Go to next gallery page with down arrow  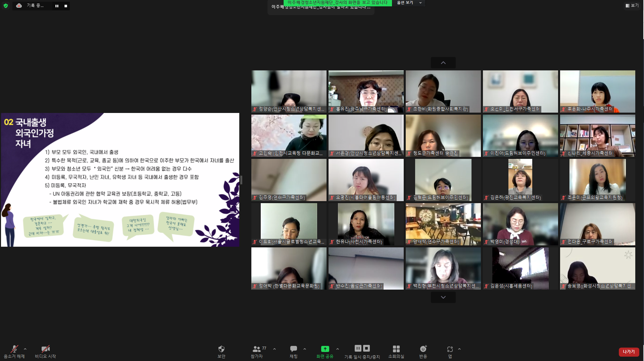click(443, 297)
